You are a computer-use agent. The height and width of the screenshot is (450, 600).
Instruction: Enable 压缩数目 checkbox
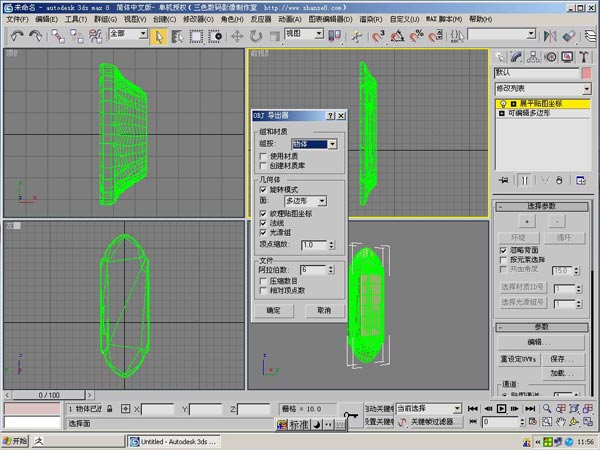pos(263,281)
